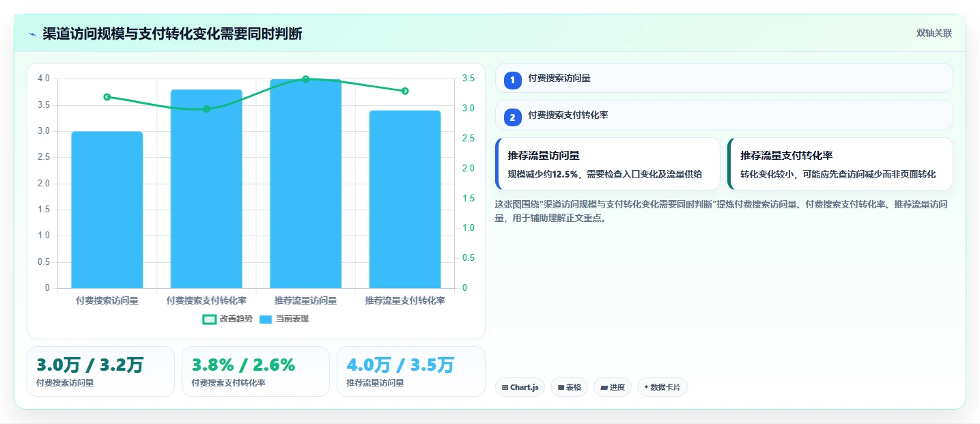Open the 推荐流量支付转化率 insight card

pyautogui.click(x=840, y=164)
